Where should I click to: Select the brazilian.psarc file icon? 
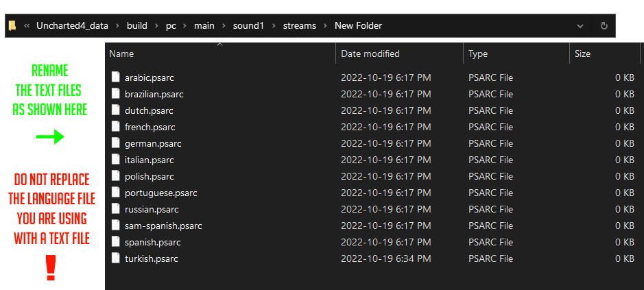tap(115, 94)
